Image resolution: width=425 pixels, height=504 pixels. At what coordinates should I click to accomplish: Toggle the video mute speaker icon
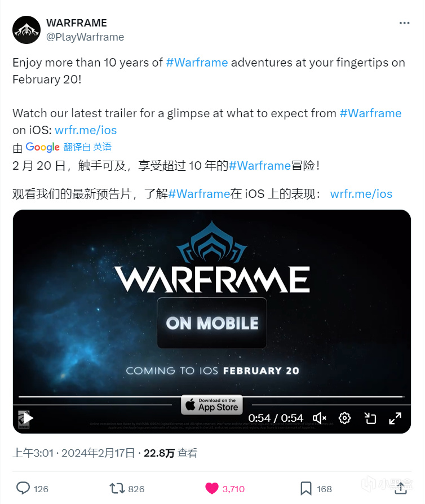pos(319,418)
